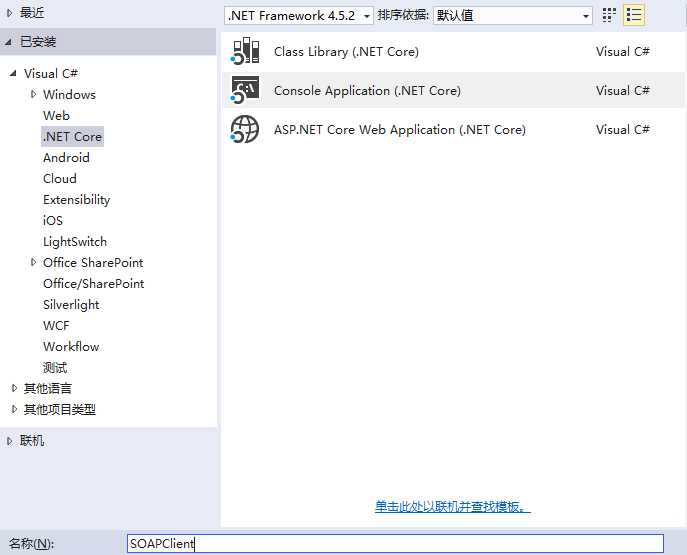687x555 pixels.
Task: Choose Console Application (.NET Core) template name
Action: click(x=367, y=91)
